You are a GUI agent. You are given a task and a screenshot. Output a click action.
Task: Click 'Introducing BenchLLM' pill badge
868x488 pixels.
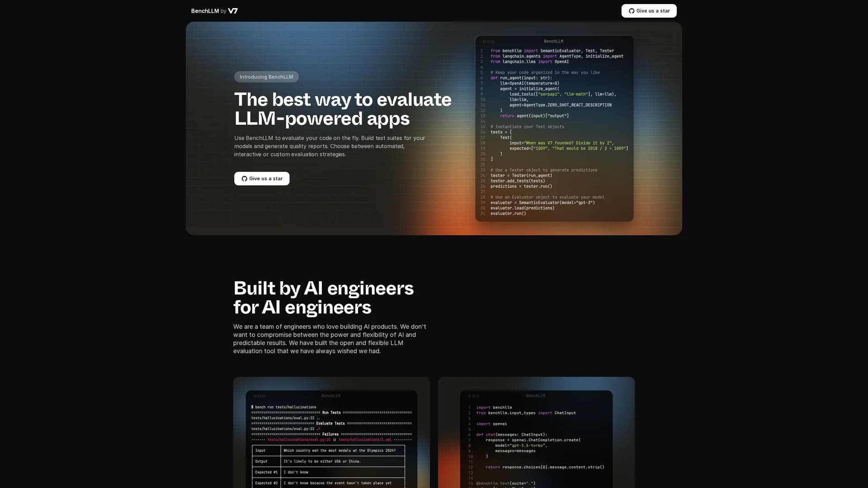coord(266,77)
